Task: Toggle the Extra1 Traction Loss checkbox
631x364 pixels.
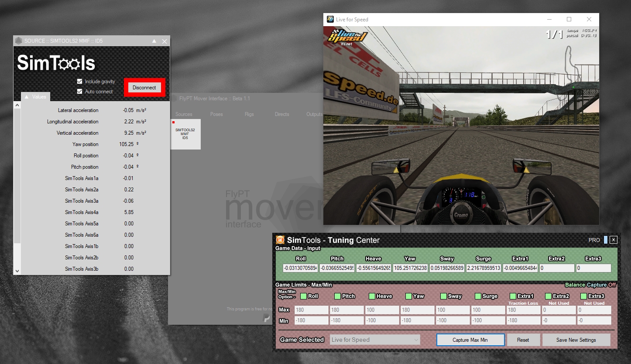Action: 513,296
